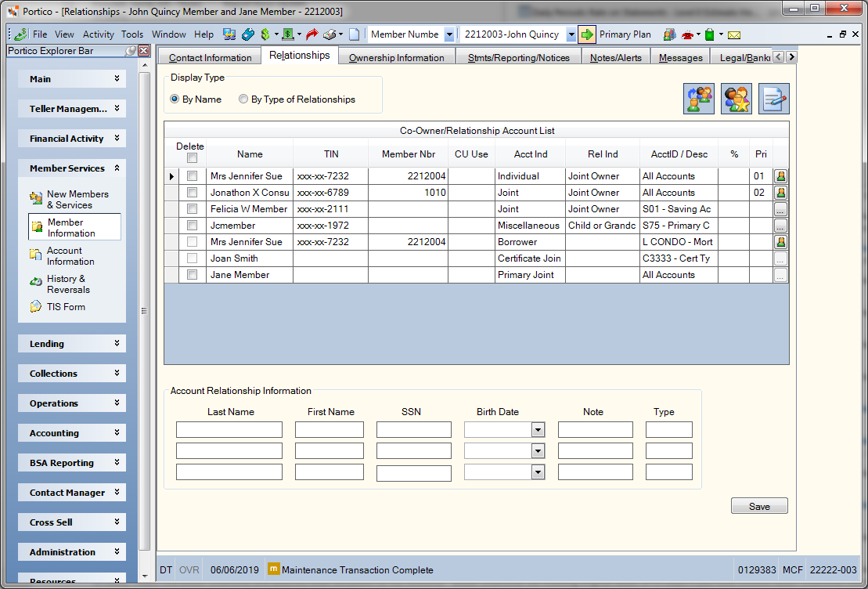Screen dimensions: 868x589
Task: Click the edit note icon above list
Action: click(774, 99)
